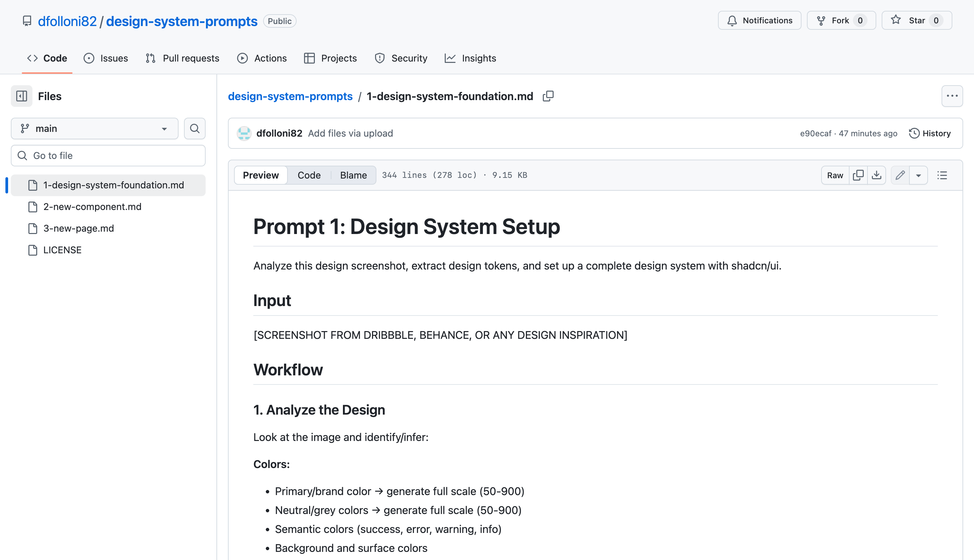This screenshot has width=974, height=560.
Task: Open the Projects tab
Action: click(x=330, y=58)
